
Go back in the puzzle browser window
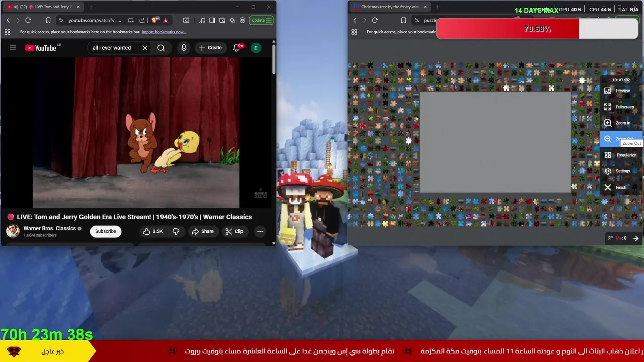355,20
